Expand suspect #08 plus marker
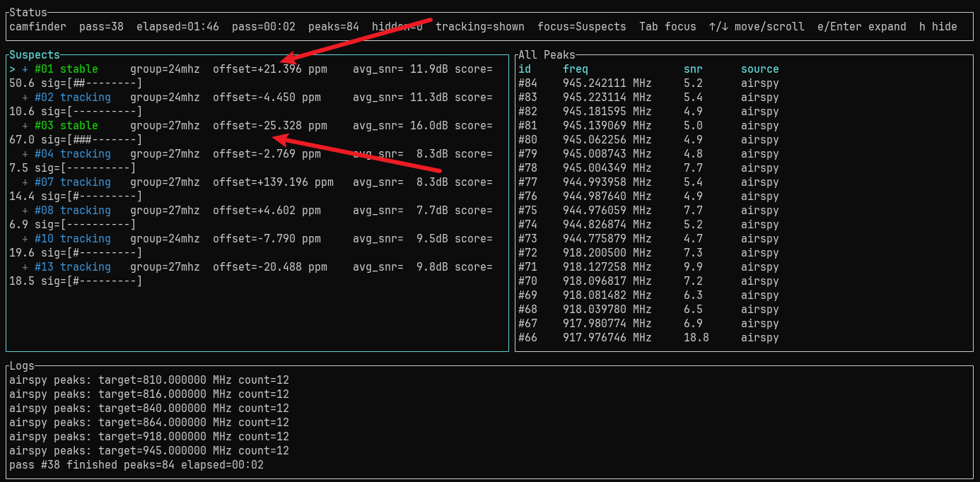This screenshot has height=482, width=980. click(x=25, y=211)
